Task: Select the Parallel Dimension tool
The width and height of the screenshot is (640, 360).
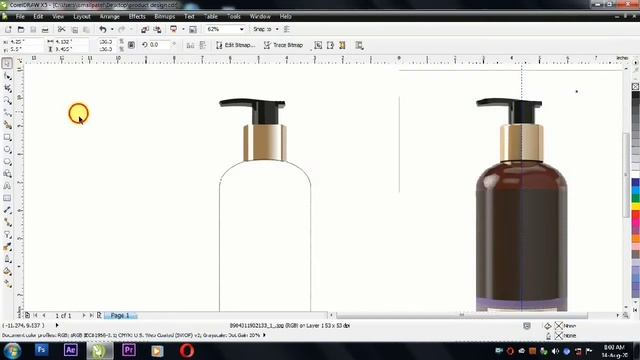Action: click(7, 210)
